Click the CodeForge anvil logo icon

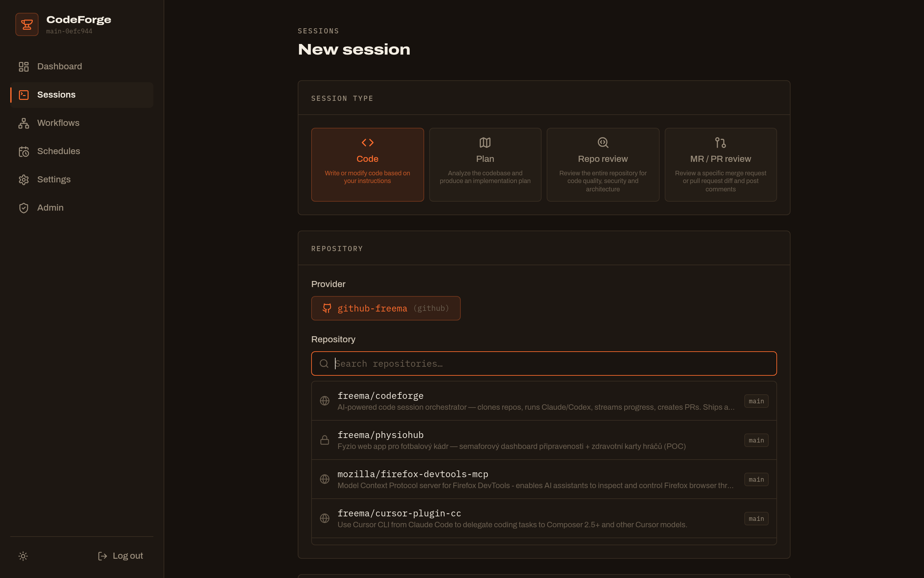coord(27,24)
